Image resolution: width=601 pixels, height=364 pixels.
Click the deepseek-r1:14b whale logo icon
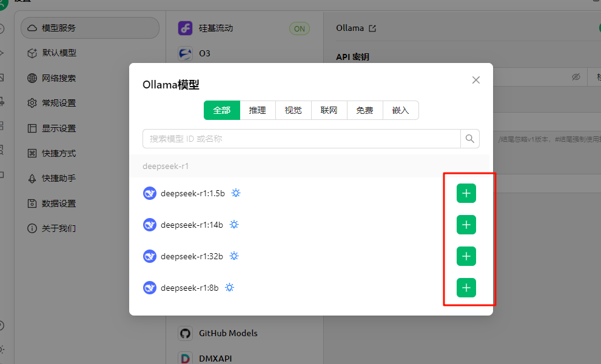click(149, 225)
